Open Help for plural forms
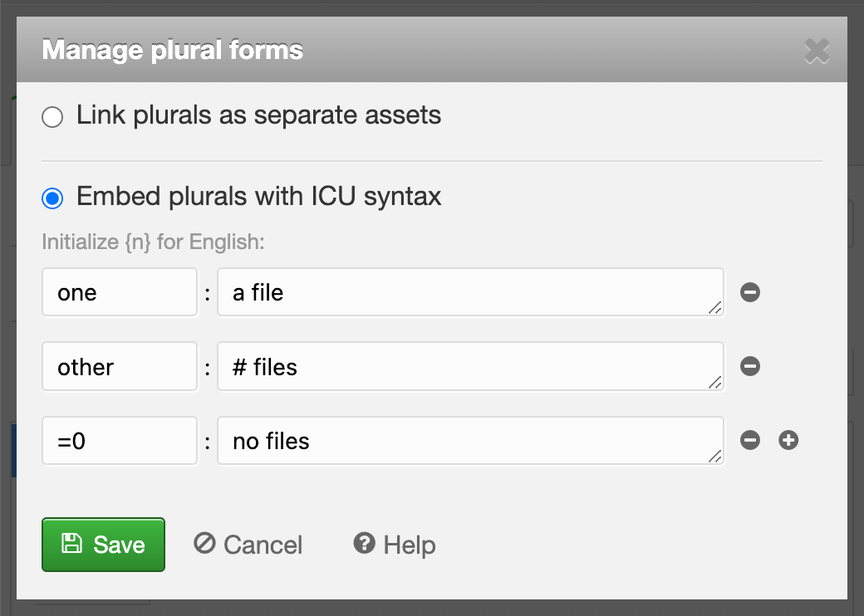The width and height of the screenshot is (864, 616). 395,545
